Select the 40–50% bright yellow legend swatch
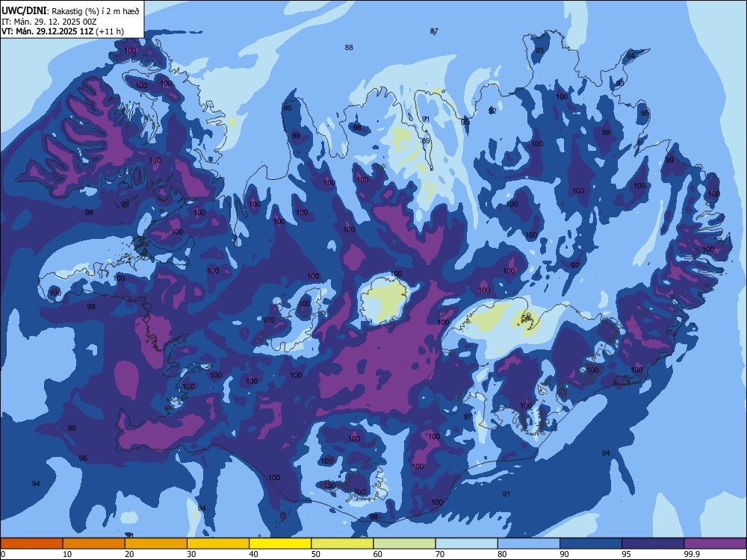The width and height of the screenshot is (747, 560). [280, 544]
